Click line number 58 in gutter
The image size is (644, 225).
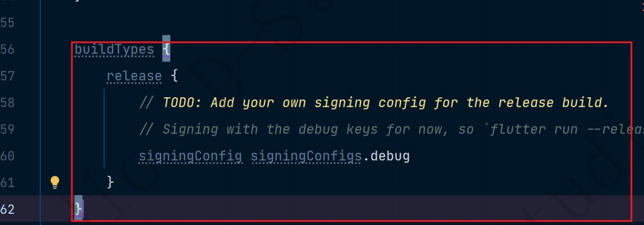tap(7, 103)
